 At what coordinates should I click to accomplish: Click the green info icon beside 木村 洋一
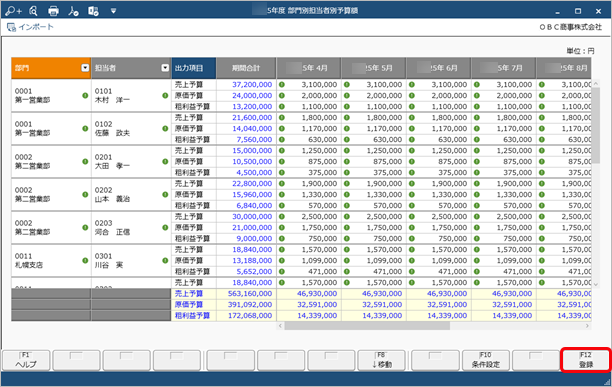point(165,96)
